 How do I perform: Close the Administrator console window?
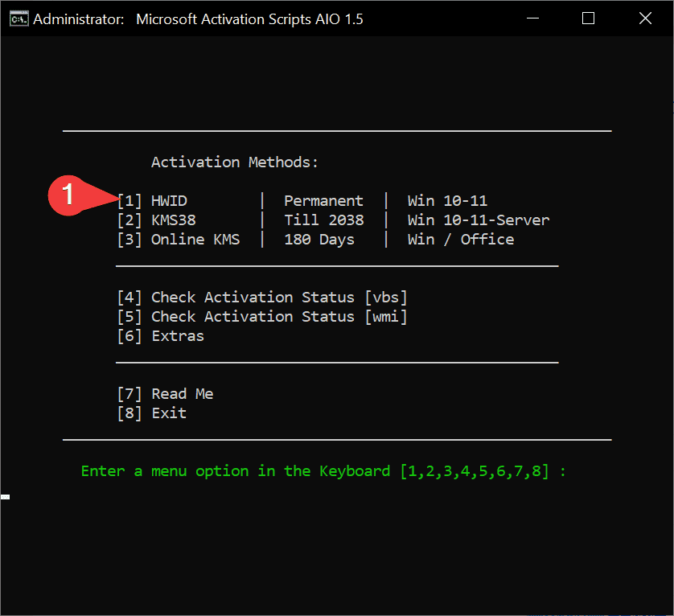[x=645, y=18]
